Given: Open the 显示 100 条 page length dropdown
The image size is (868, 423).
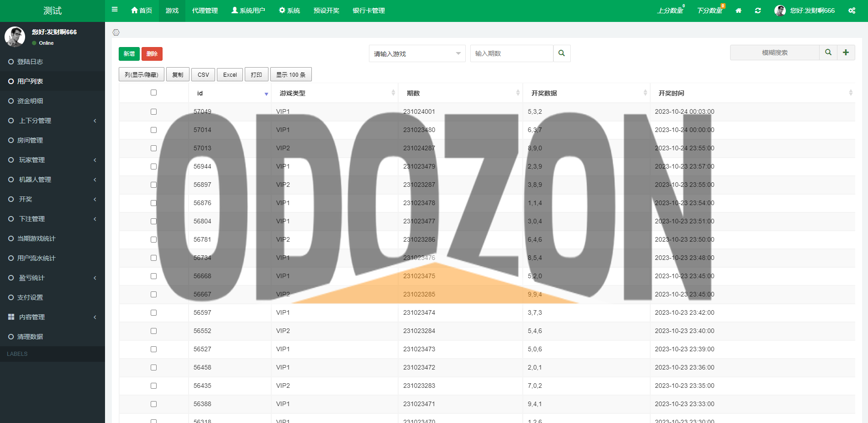Looking at the screenshot, I should coord(291,74).
